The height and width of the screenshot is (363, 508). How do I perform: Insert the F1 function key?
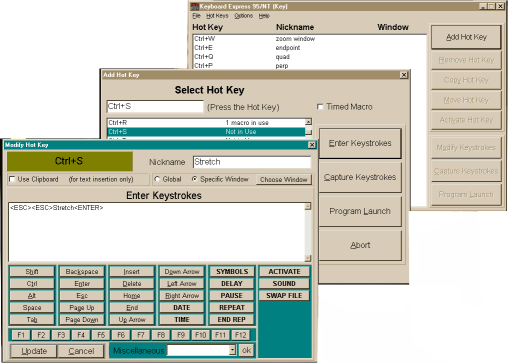21,335
